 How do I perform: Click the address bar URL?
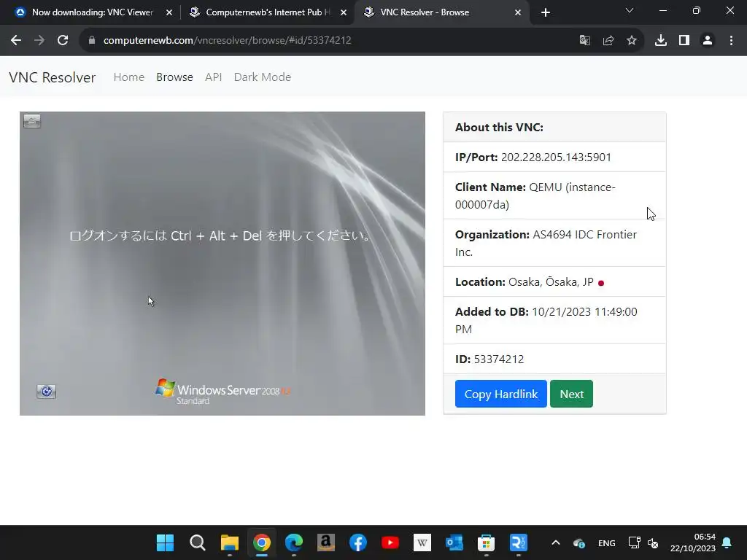(x=228, y=41)
